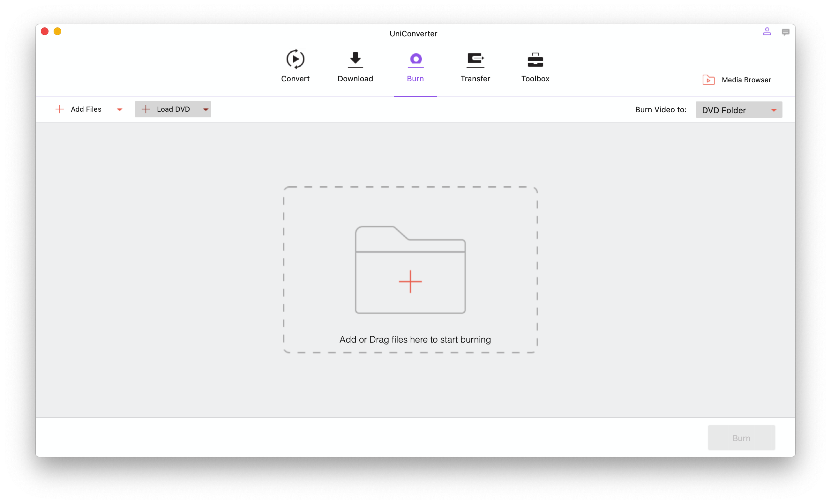Open the user account icon
The image size is (831, 504).
[767, 32]
